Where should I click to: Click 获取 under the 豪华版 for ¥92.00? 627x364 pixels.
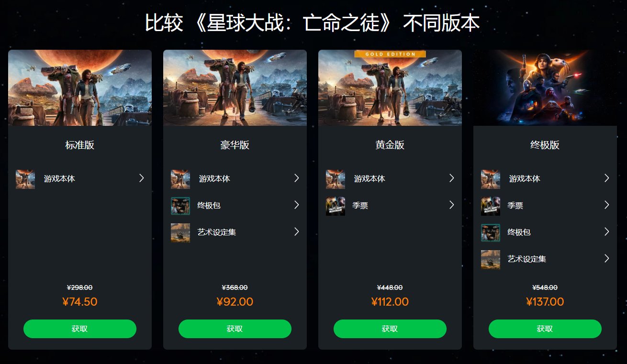point(235,329)
